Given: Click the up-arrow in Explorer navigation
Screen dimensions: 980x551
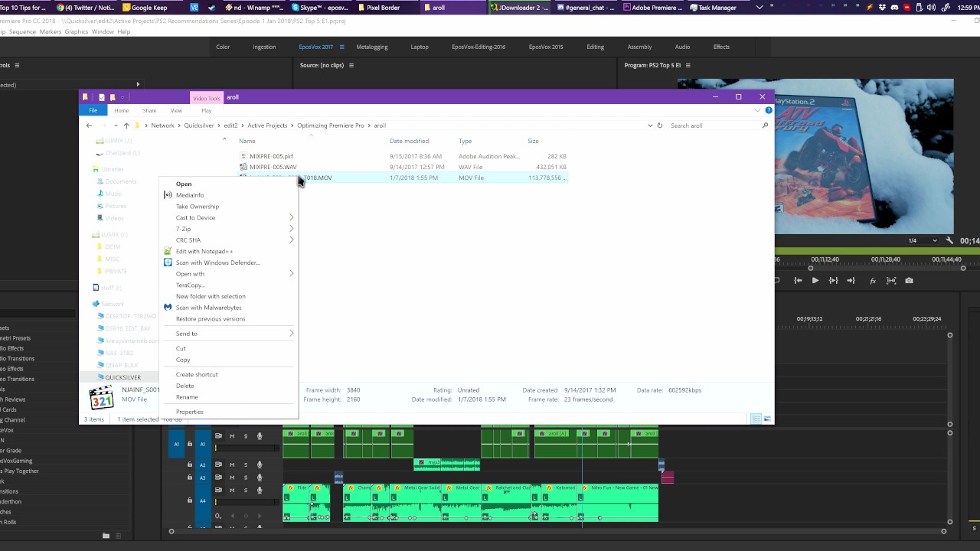Looking at the screenshot, I should point(126,126).
